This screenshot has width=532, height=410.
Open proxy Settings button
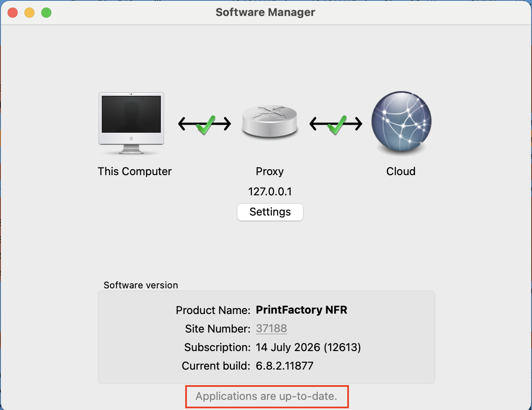pos(270,212)
